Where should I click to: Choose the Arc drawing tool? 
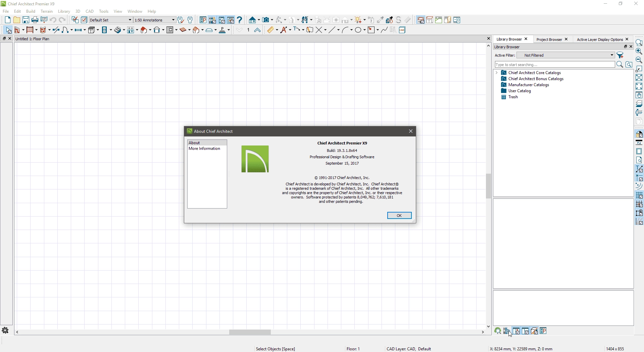click(345, 30)
